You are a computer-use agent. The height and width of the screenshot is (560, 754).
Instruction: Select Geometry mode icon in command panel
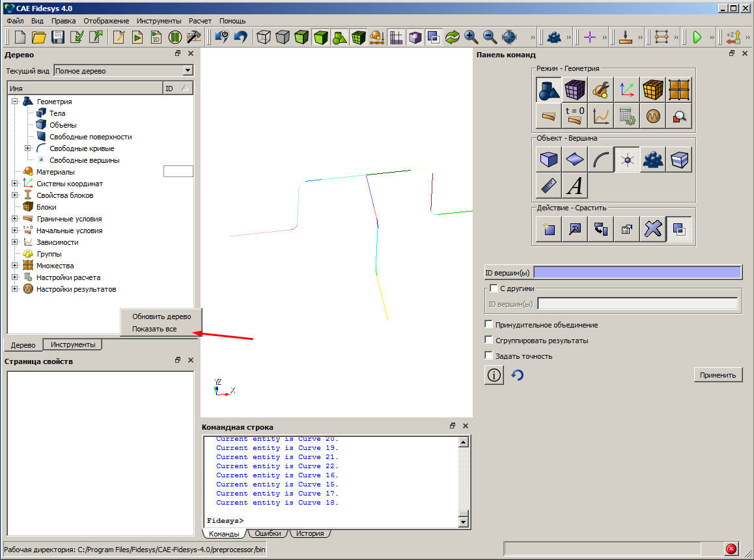549,89
